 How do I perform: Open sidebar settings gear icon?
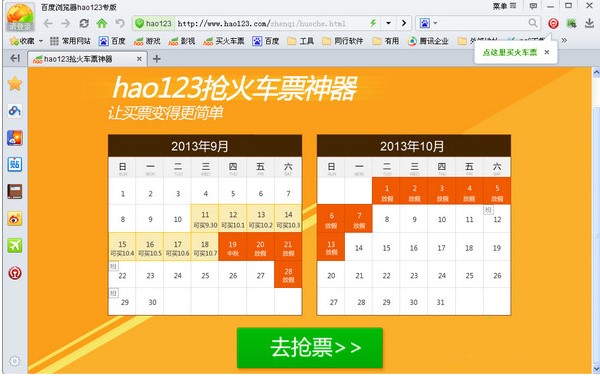click(15, 361)
